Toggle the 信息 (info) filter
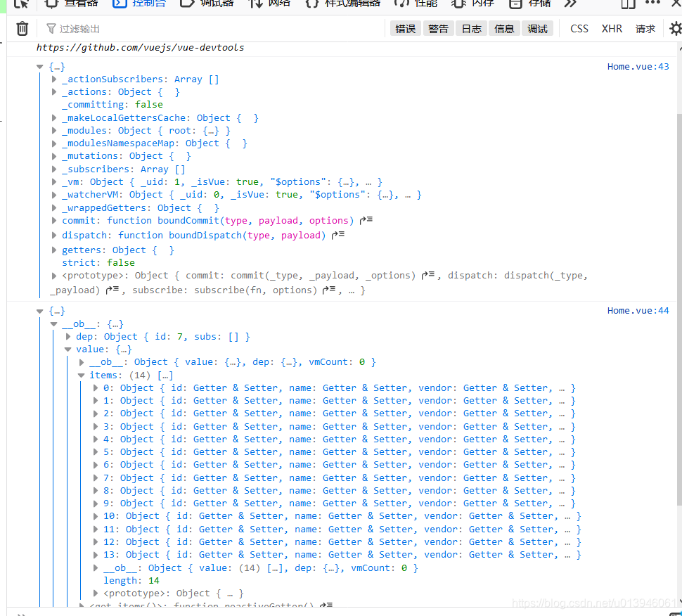The width and height of the screenshot is (682, 616). click(x=504, y=29)
